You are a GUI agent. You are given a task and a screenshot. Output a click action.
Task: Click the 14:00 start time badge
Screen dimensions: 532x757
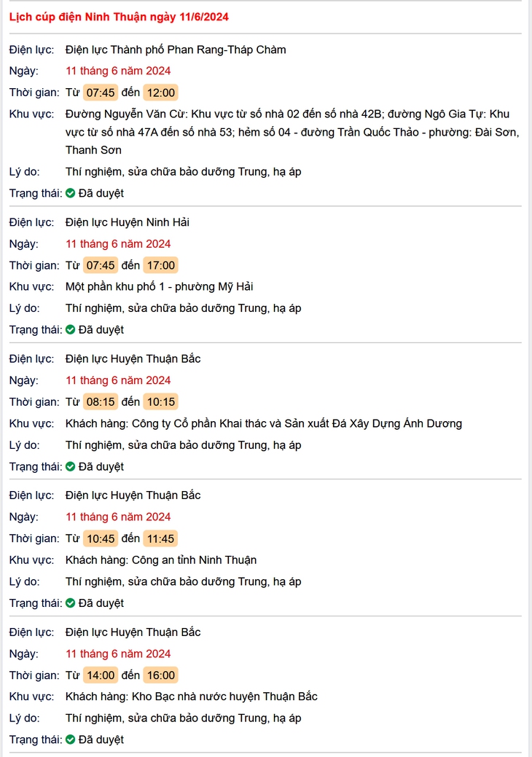click(101, 675)
